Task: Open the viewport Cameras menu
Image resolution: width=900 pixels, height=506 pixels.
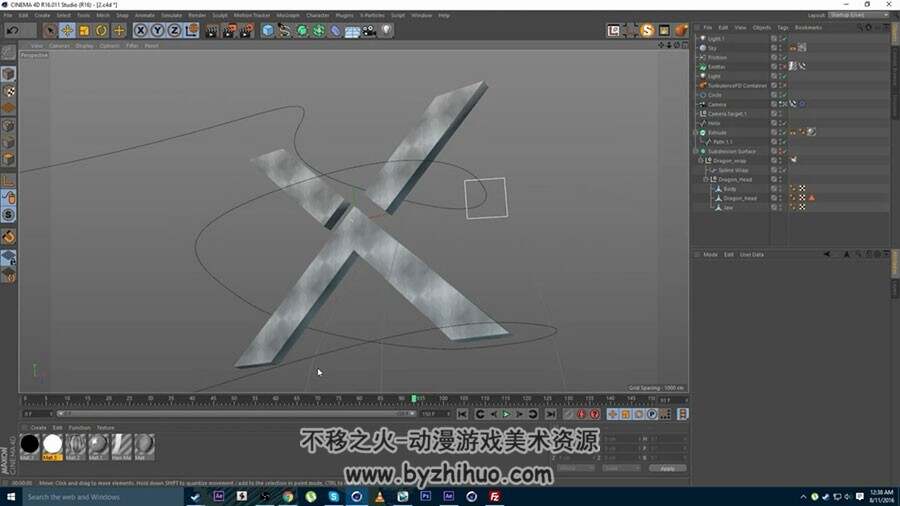Action: point(59,46)
